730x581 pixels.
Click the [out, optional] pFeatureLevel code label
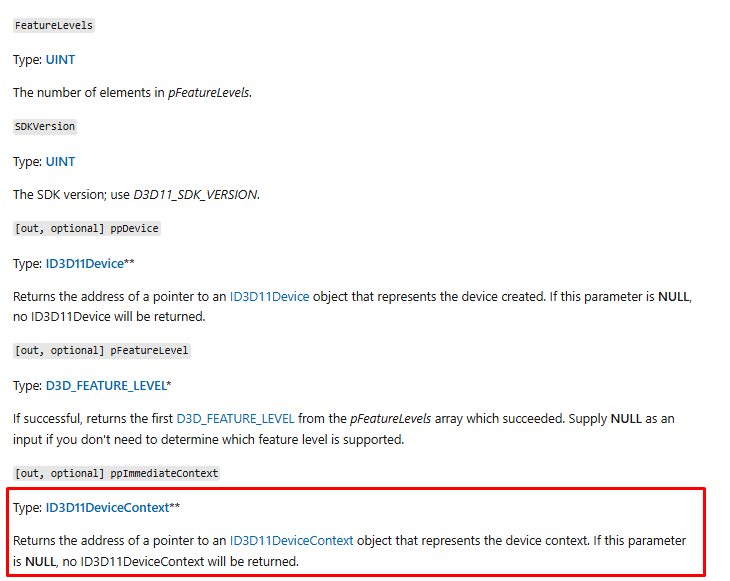pos(101,351)
